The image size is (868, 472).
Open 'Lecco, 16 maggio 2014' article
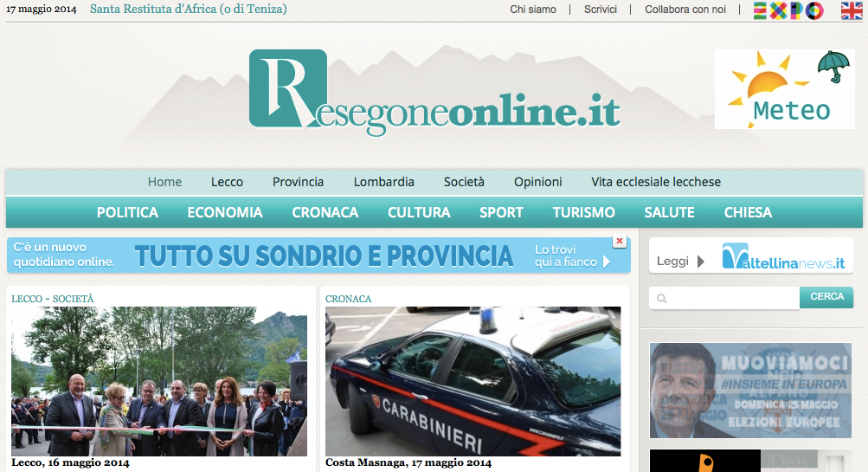coord(70,462)
